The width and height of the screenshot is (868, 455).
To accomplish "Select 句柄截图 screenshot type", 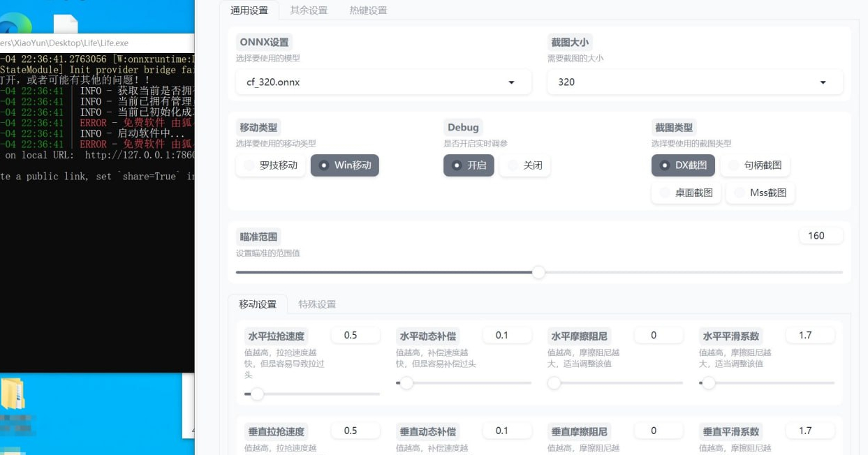I will [x=755, y=165].
